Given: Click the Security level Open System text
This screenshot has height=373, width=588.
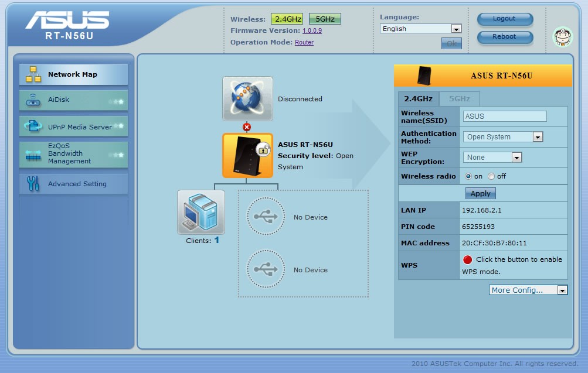Looking at the screenshot, I should point(315,161).
